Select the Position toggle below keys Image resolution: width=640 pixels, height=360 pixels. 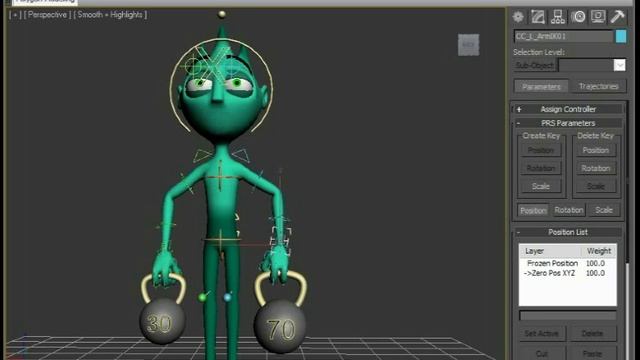[533, 210]
